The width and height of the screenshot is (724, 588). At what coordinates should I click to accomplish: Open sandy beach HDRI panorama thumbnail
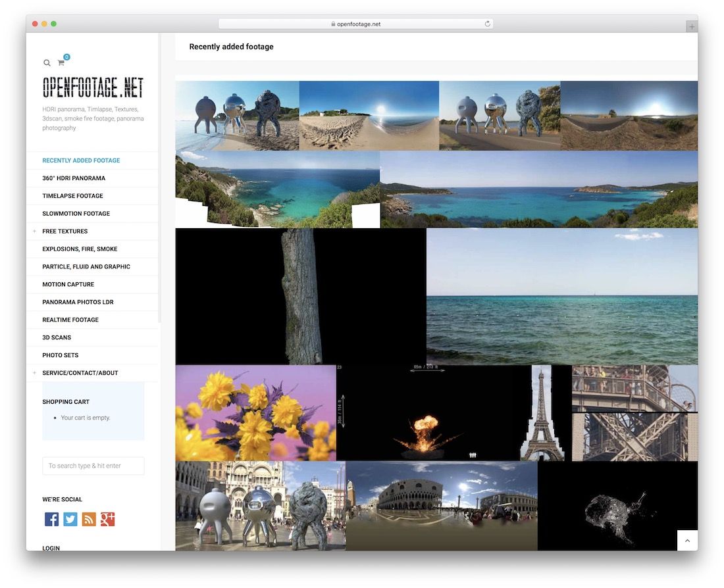click(x=369, y=116)
